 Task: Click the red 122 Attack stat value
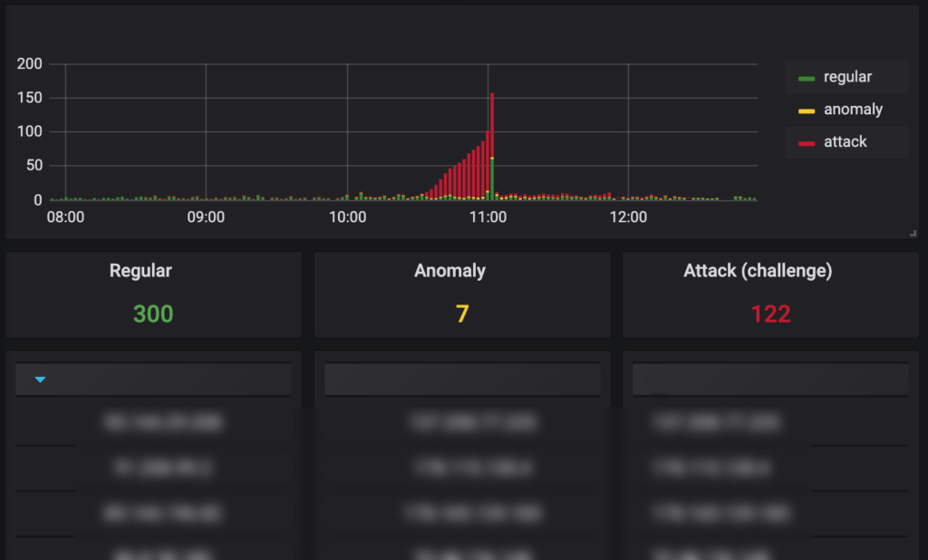point(770,314)
